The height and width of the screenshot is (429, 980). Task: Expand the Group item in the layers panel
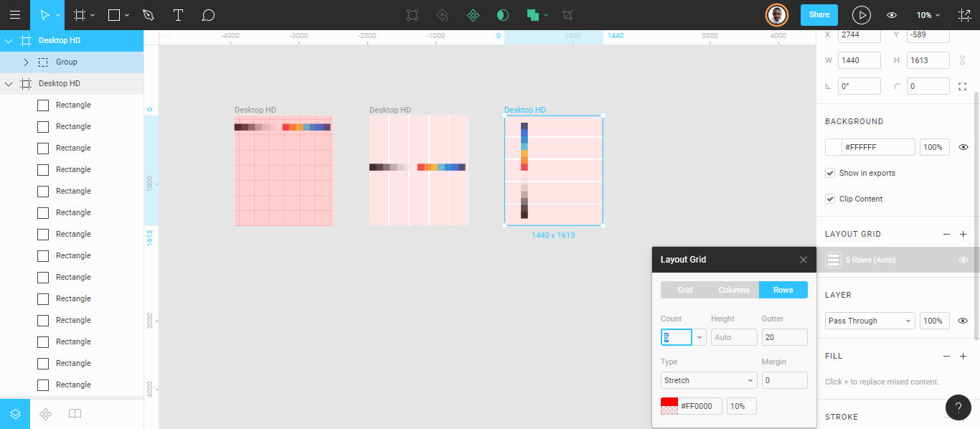point(27,61)
